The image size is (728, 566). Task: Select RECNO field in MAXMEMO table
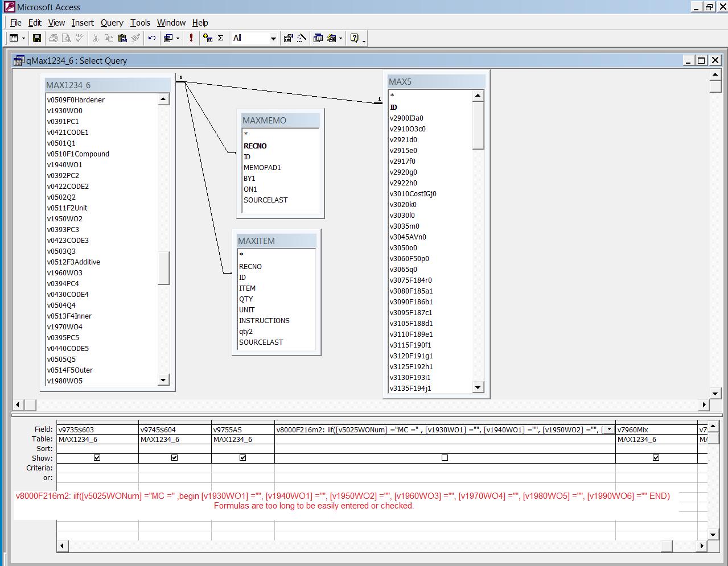[255, 146]
